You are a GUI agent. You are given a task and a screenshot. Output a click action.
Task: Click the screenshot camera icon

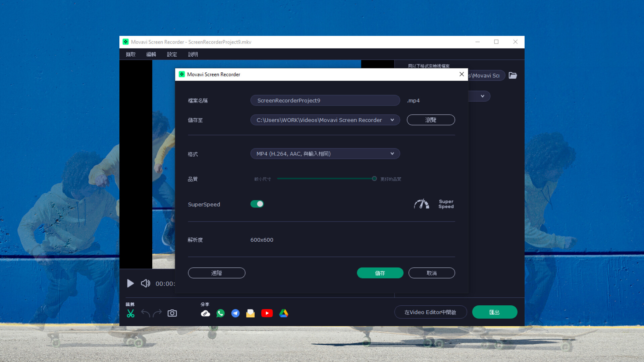[x=172, y=313]
